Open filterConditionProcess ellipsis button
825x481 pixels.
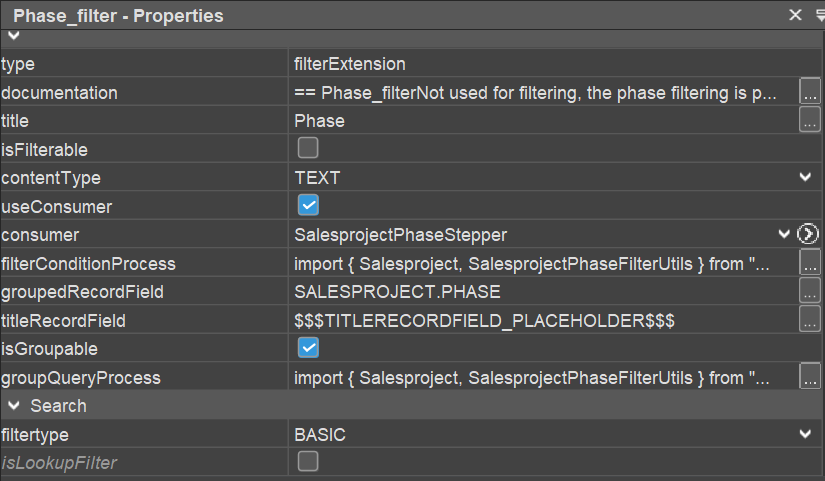tap(810, 264)
